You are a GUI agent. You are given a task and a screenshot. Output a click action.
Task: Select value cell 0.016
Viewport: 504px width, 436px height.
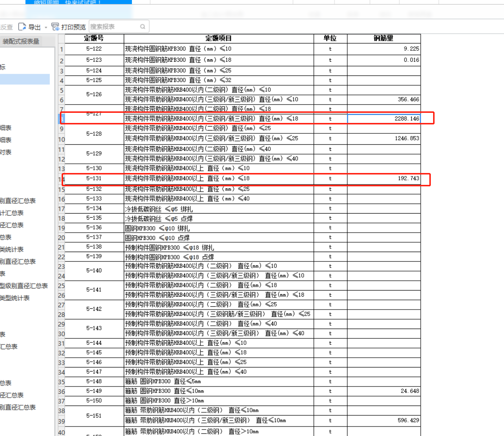click(x=384, y=60)
